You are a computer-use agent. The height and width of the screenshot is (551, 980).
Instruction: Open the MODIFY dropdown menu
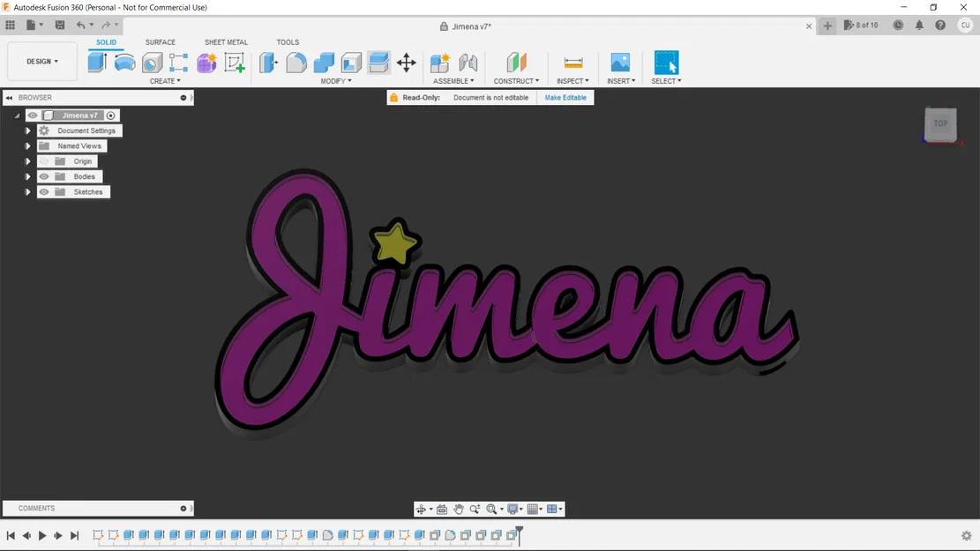[336, 81]
